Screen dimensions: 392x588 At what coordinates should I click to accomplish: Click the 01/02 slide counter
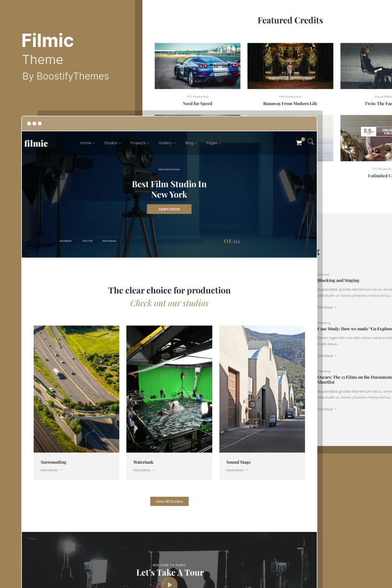[x=231, y=241]
